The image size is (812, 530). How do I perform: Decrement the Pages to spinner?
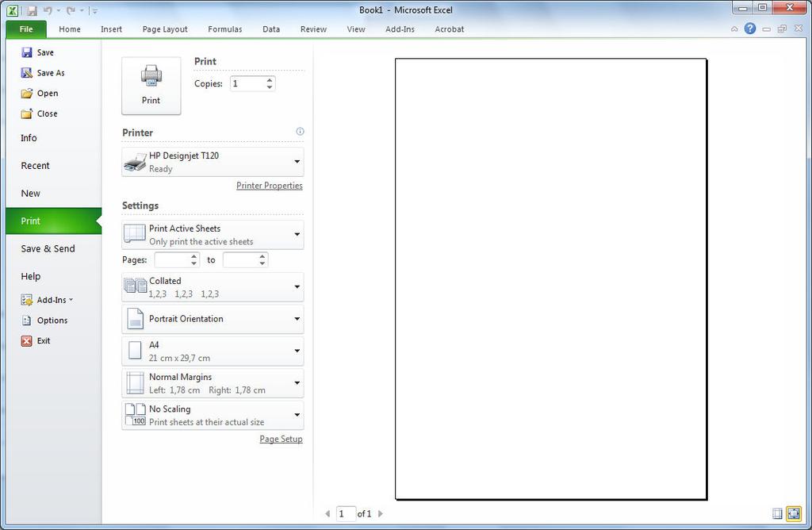(x=262, y=263)
